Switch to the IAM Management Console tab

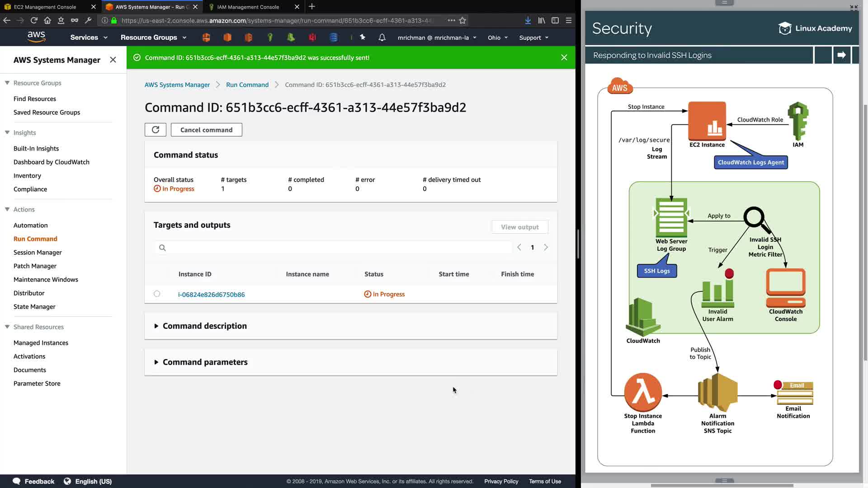coord(248,7)
